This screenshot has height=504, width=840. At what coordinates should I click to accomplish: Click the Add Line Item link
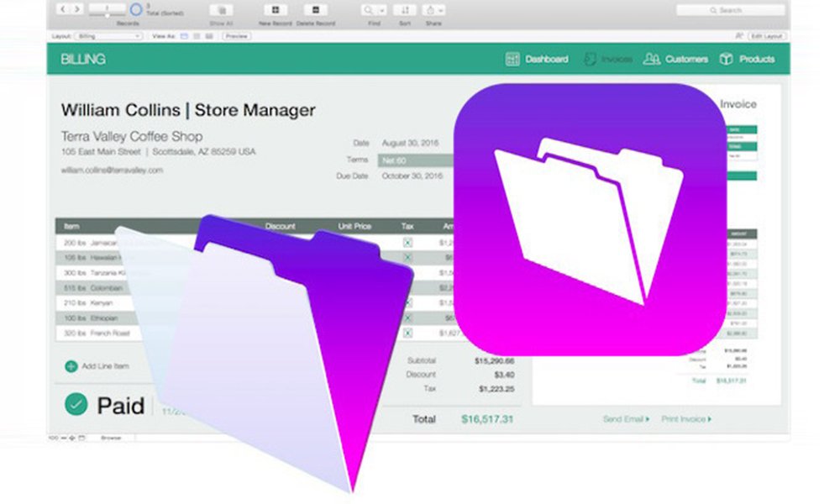click(x=105, y=366)
